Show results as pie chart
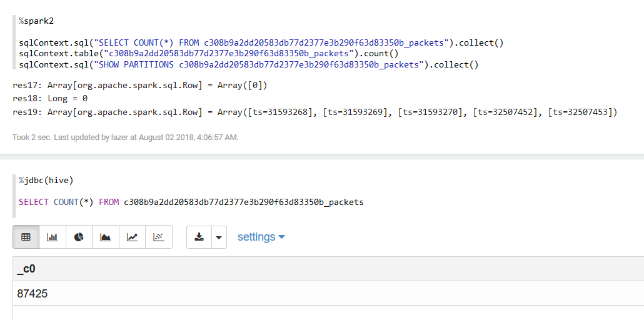Viewport: 644px width, 320px height. click(x=79, y=237)
